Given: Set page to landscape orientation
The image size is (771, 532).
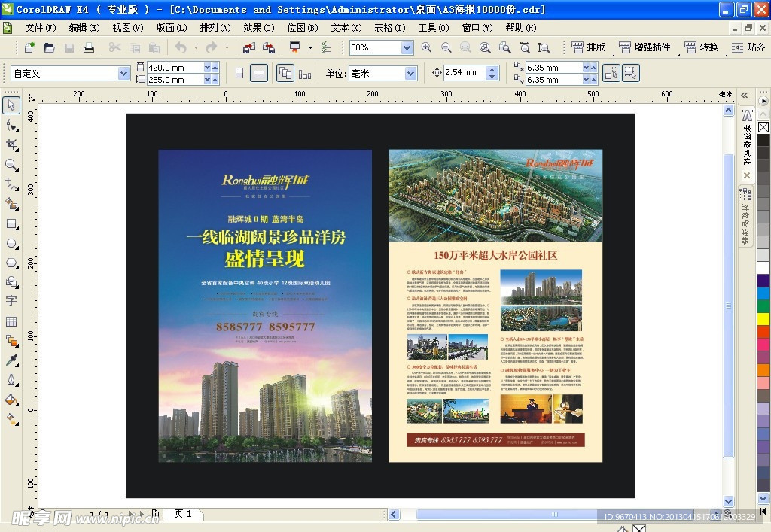Looking at the screenshot, I should [x=259, y=73].
